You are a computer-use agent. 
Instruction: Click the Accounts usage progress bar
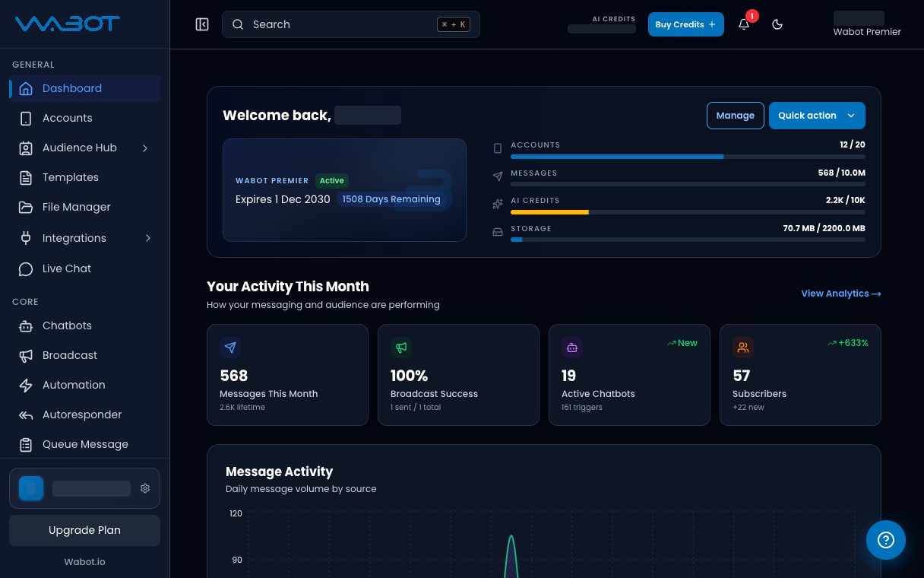point(688,157)
